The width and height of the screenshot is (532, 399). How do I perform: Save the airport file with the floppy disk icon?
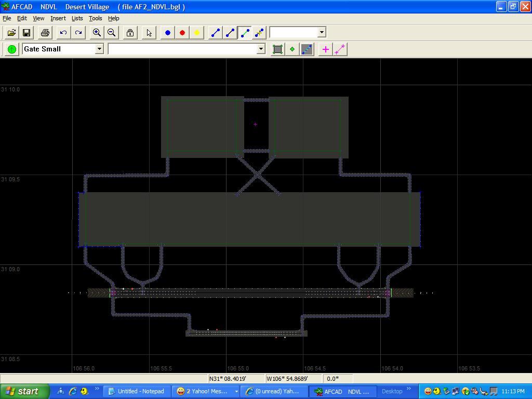(26, 33)
